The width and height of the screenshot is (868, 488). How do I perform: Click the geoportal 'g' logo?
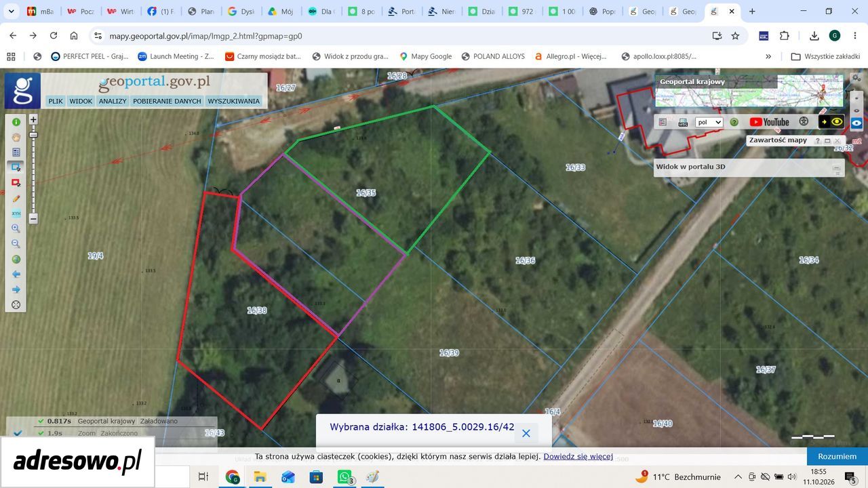23,91
